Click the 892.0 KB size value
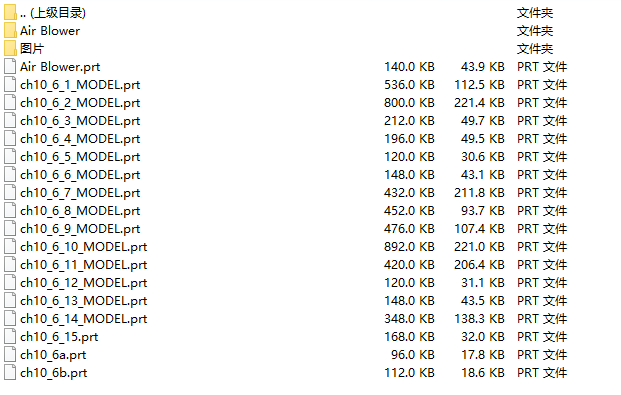Screen dimensions: 621x395 click(409, 246)
